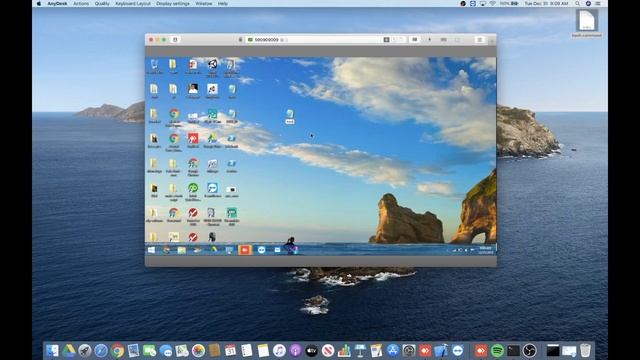Viewport: 640px width, 360px height.
Task: Open News from the dock
Action: (x=328, y=351)
